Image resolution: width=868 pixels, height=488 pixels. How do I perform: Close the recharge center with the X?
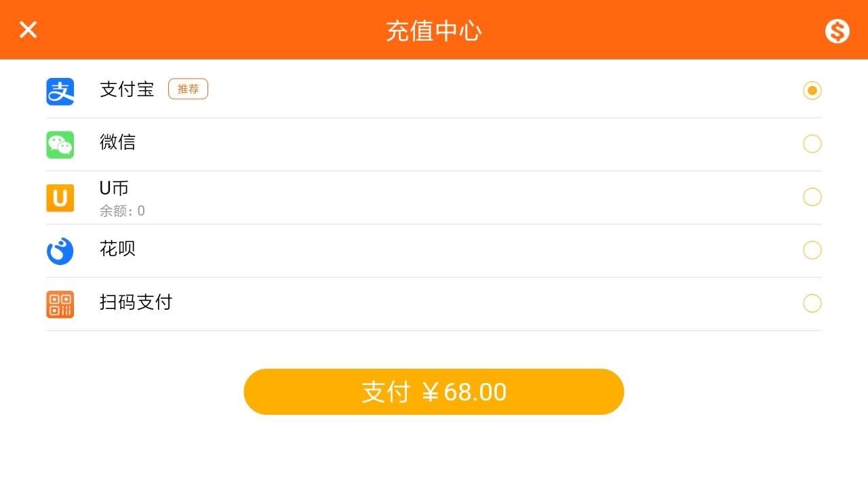tap(28, 30)
